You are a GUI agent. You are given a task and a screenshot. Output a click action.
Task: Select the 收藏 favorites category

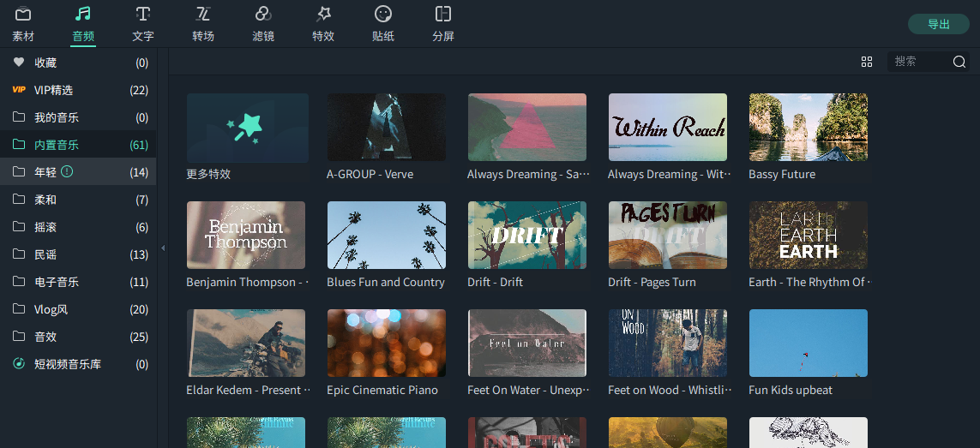(45, 63)
